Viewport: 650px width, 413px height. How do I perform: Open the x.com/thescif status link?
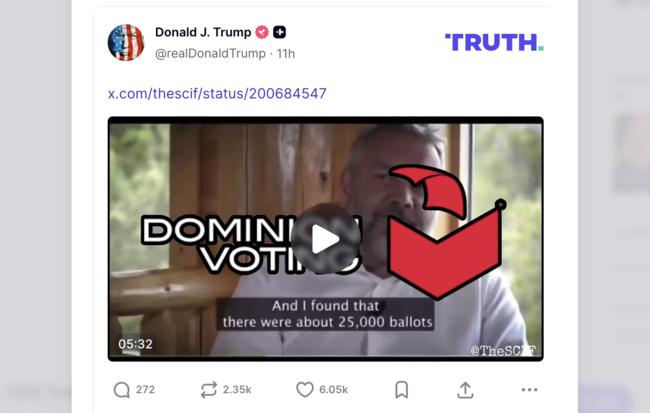(217, 94)
